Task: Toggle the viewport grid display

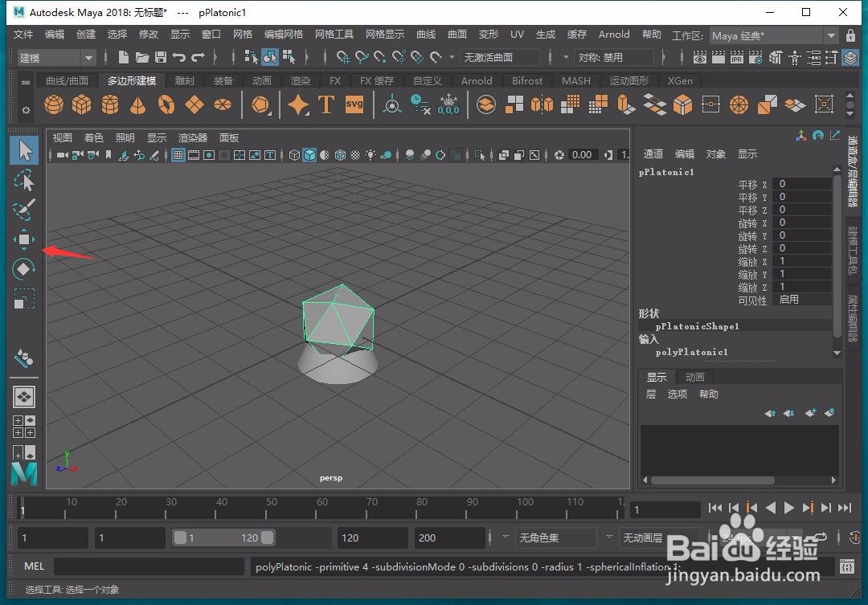Action: click(178, 155)
